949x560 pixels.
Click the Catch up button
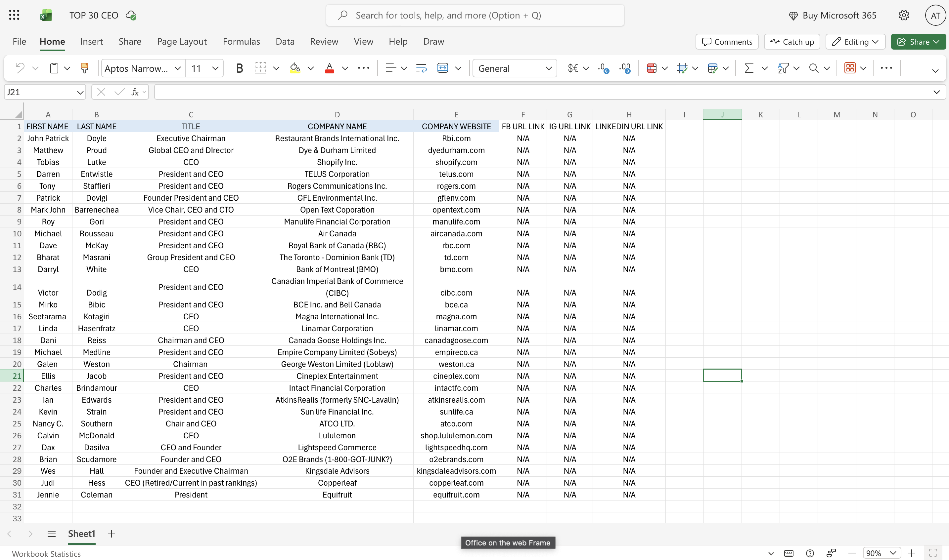pyautogui.click(x=792, y=42)
